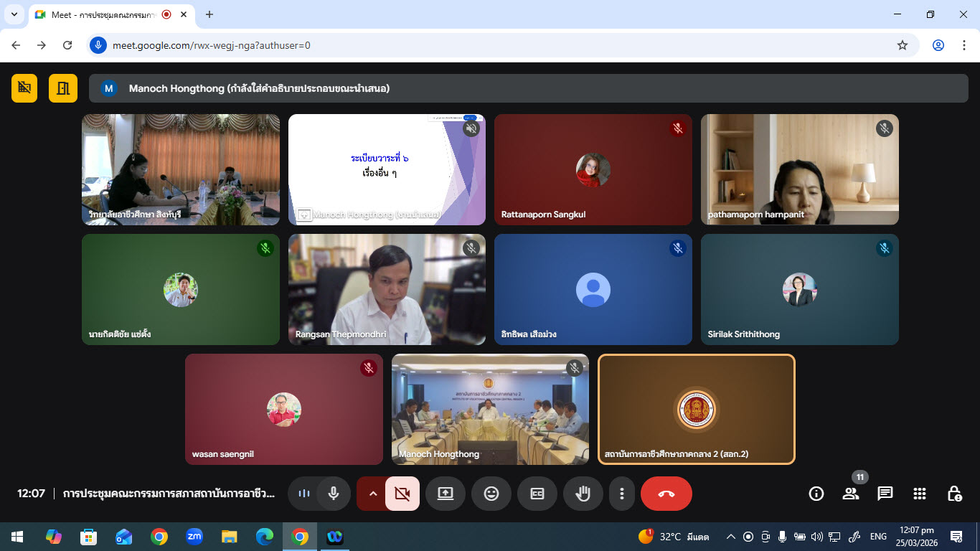Image resolution: width=980 pixels, height=551 pixels.
Task: Toggle the microphone mute button
Action: click(x=333, y=494)
